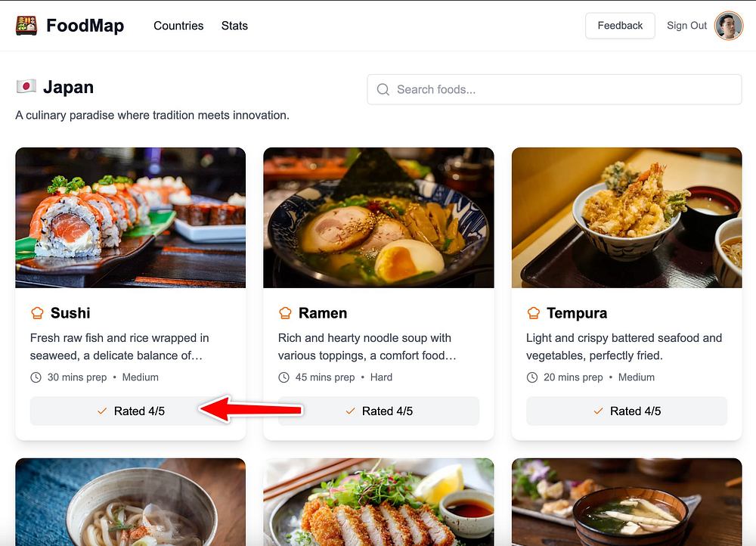Click the chef hat icon beside Ramen
756x546 pixels.
pyautogui.click(x=285, y=313)
